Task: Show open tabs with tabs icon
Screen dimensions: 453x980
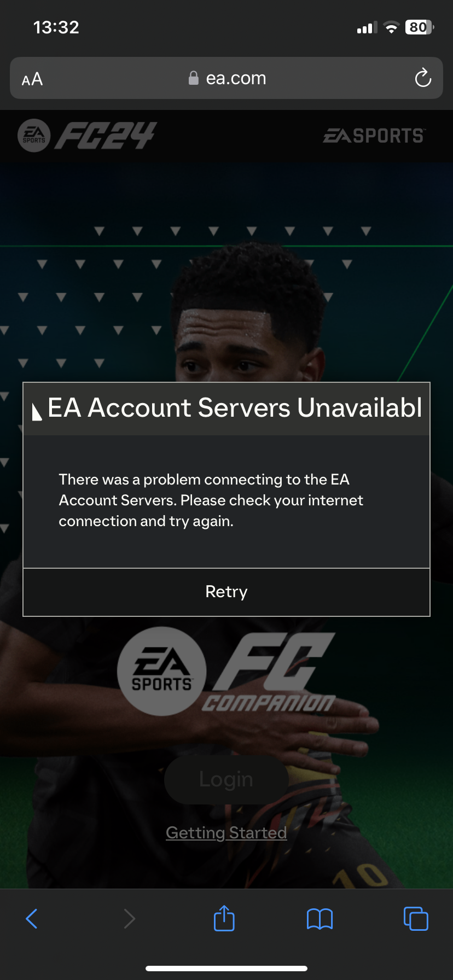Action: pyautogui.click(x=416, y=918)
